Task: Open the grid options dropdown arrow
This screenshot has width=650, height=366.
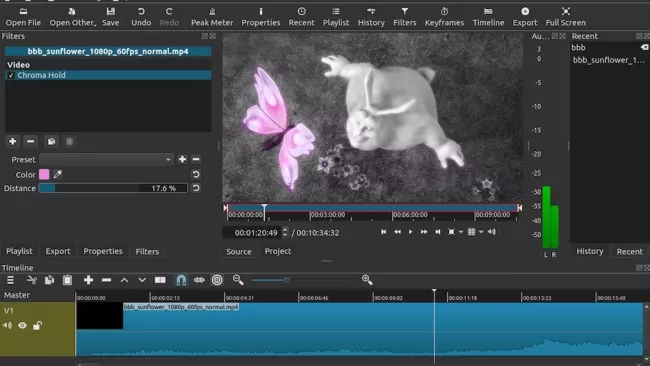Action: (x=481, y=232)
